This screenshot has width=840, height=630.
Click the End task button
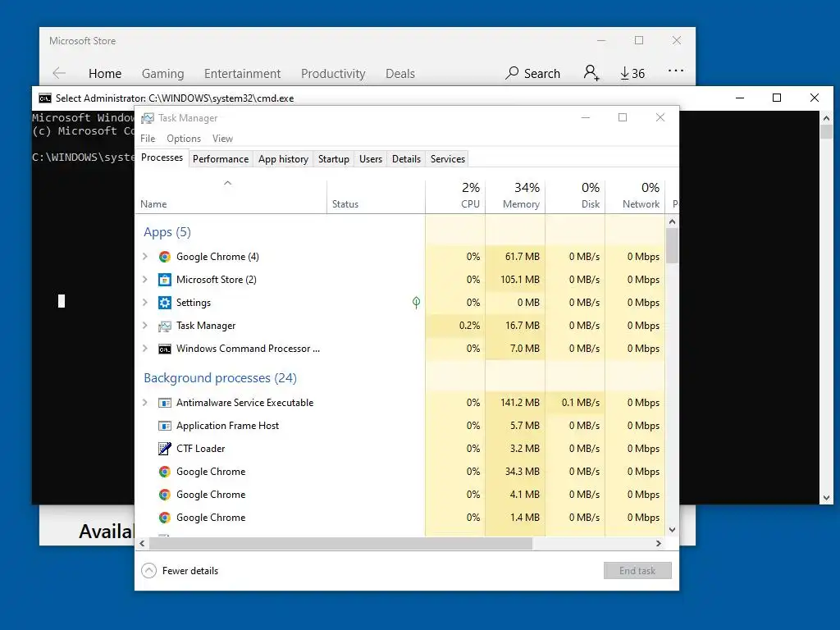coord(637,571)
